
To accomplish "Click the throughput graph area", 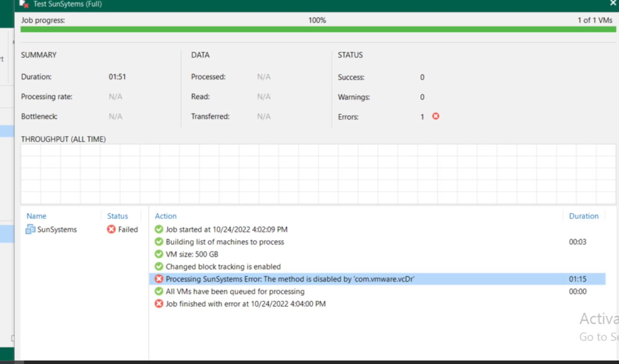I will 317,174.
